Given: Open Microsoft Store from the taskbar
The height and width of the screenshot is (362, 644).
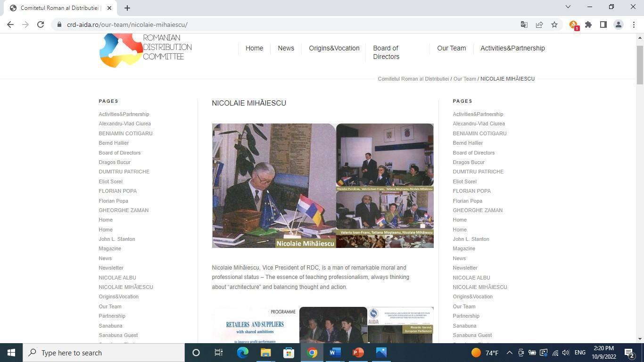Looking at the screenshot, I should [289, 353].
